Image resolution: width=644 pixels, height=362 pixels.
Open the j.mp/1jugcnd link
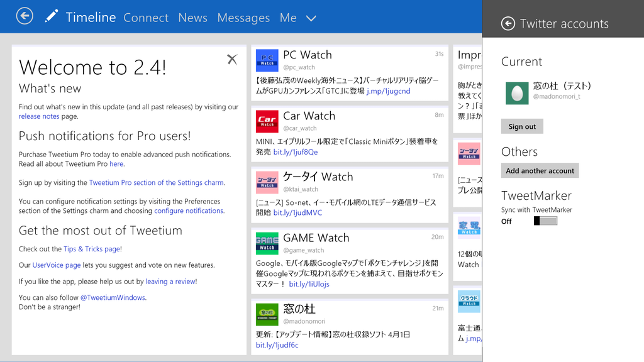(387, 90)
